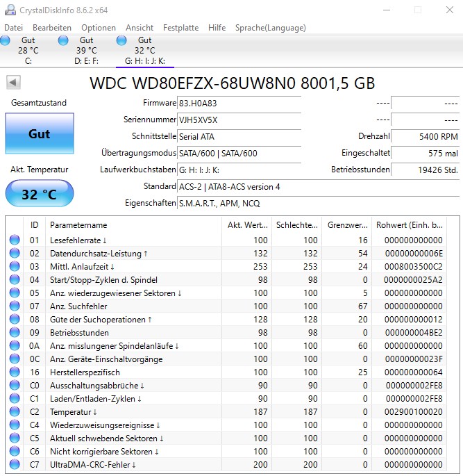
Task: Click status orb for Anz. Suchfehler row
Action: click(15, 306)
